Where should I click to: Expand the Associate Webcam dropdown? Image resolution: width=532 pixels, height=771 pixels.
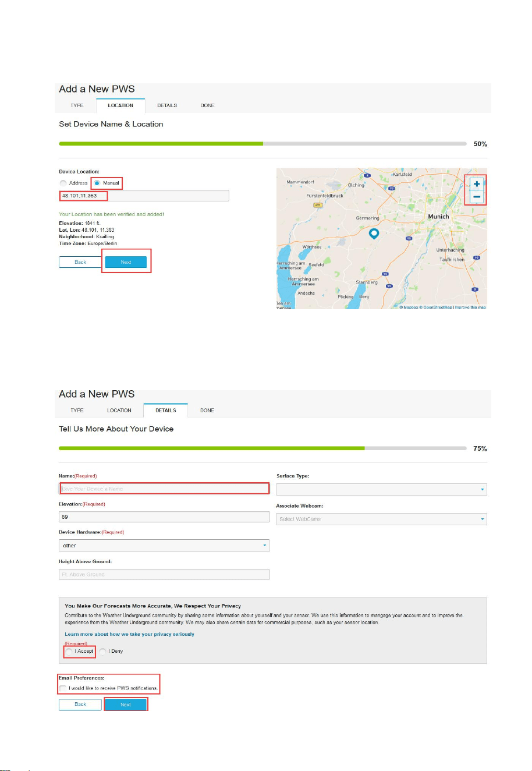(381, 519)
